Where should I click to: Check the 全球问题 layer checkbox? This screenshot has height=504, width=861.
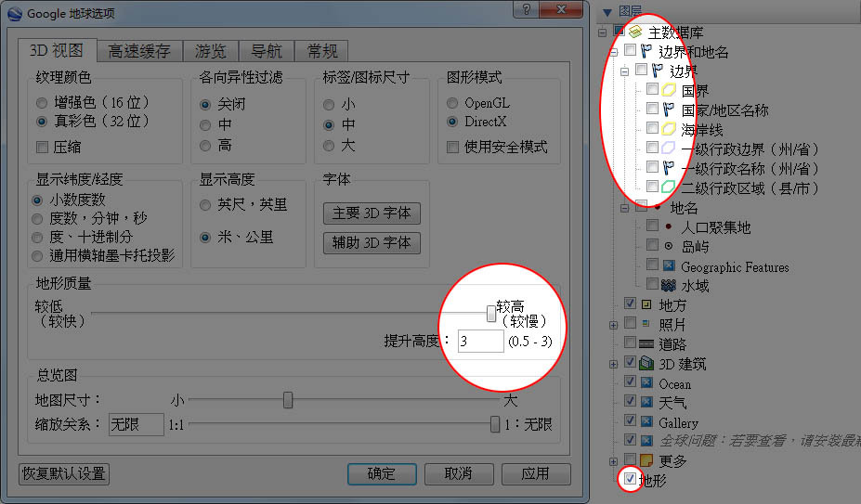tap(630, 439)
